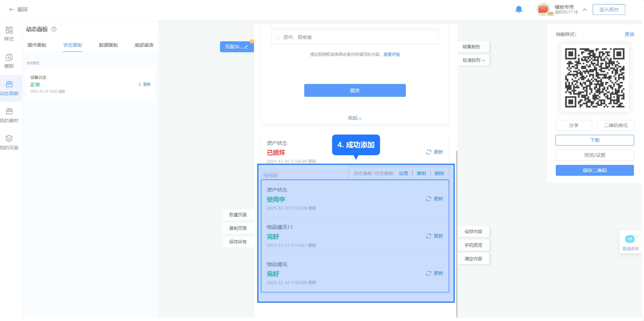644x321 pixels.
Task: Open 我的素材 sidebar icon
Action: click(x=9, y=111)
